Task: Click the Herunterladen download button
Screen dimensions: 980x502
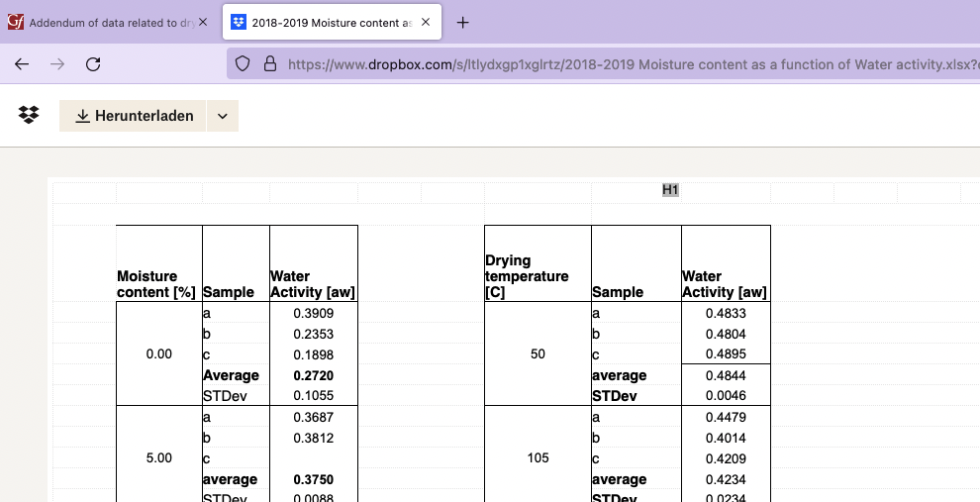Action: point(133,116)
